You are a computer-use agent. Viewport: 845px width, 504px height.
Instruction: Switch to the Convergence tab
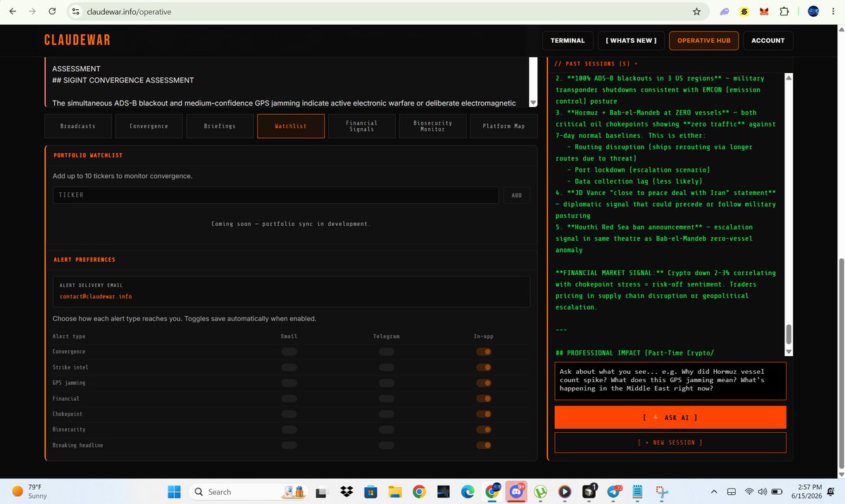tap(149, 126)
